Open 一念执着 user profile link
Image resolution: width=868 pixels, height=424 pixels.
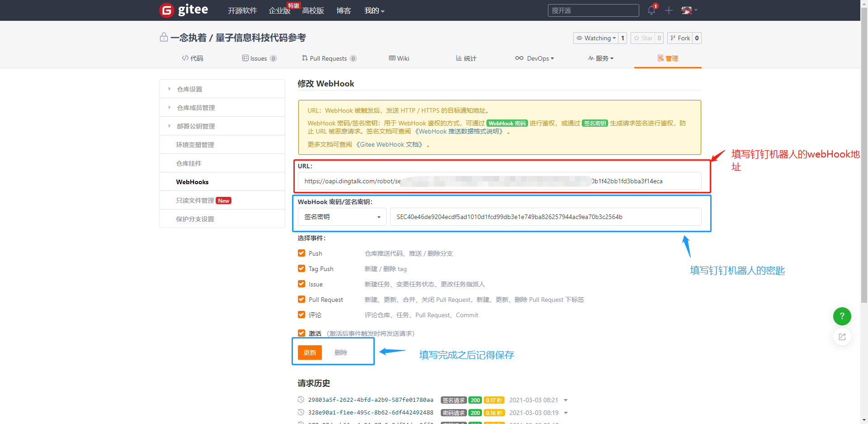[189, 38]
